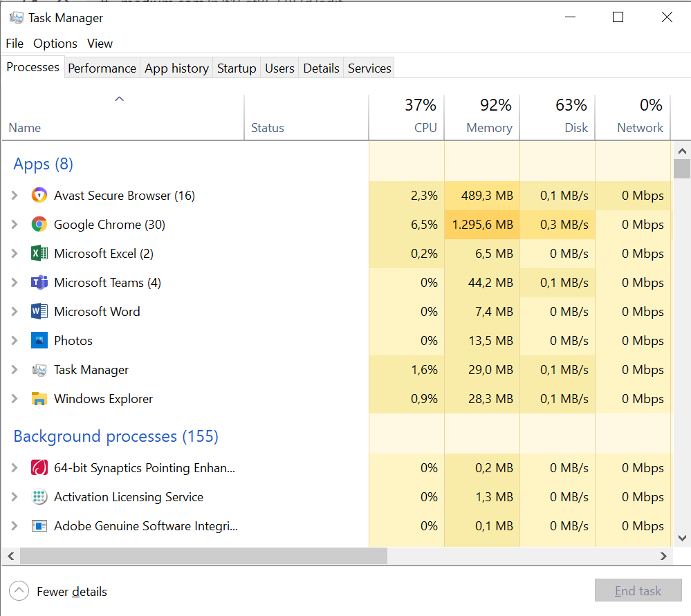Expand the Avast Secure Browser group
691x616 pixels.
15,195
